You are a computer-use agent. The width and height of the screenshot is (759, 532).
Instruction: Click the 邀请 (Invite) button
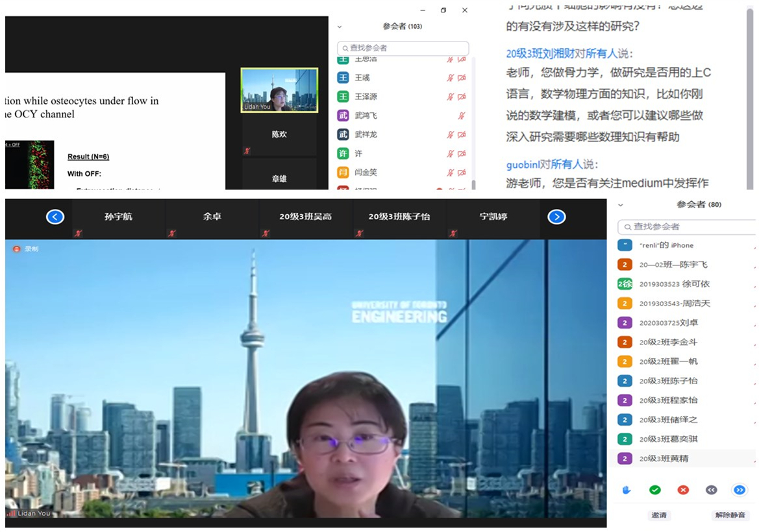(659, 515)
